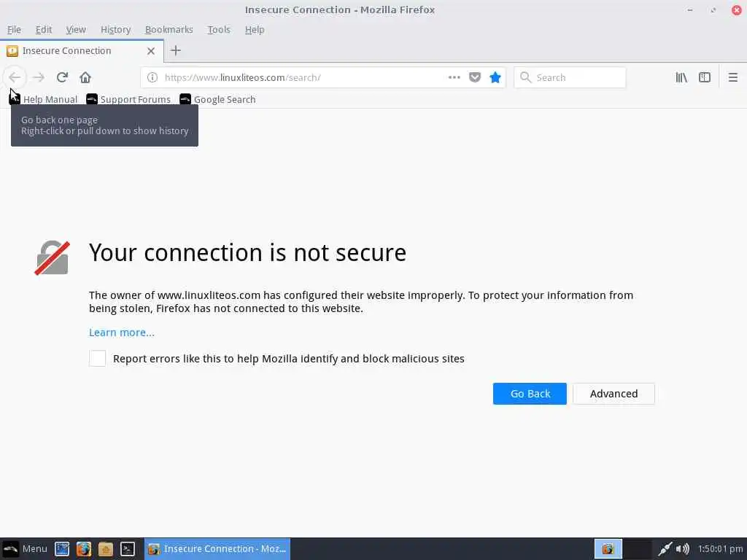Open the Library icon
Viewport: 747px width, 560px height.
coord(681,77)
